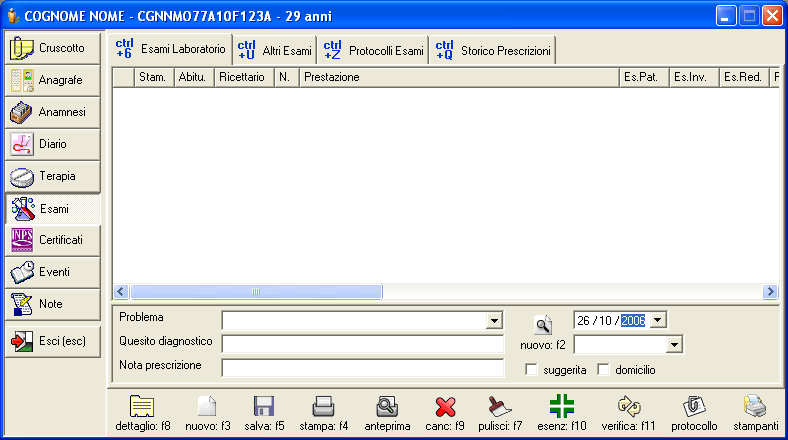Tick the domicilio checkbox
Viewport: 788px width, 440px height.
(603, 370)
